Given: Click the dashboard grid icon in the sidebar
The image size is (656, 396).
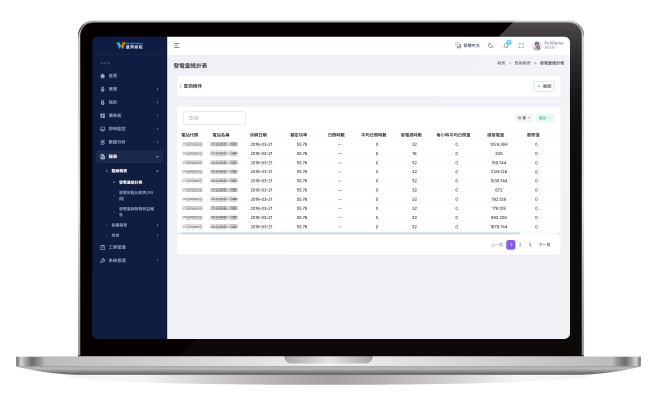Looking at the screenshot, I should click(x=102, y=115).
